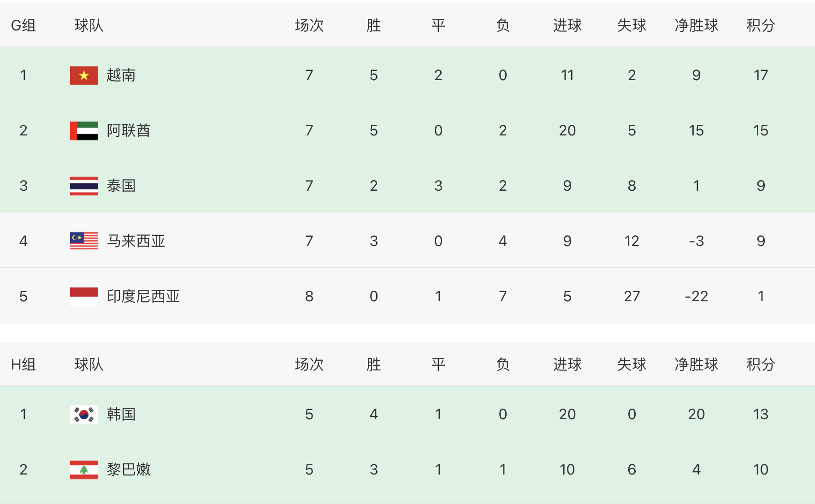Viewport: 815px width, 504px height.
Task: Click the G组 group header label
Action: [x=23, y=25]
